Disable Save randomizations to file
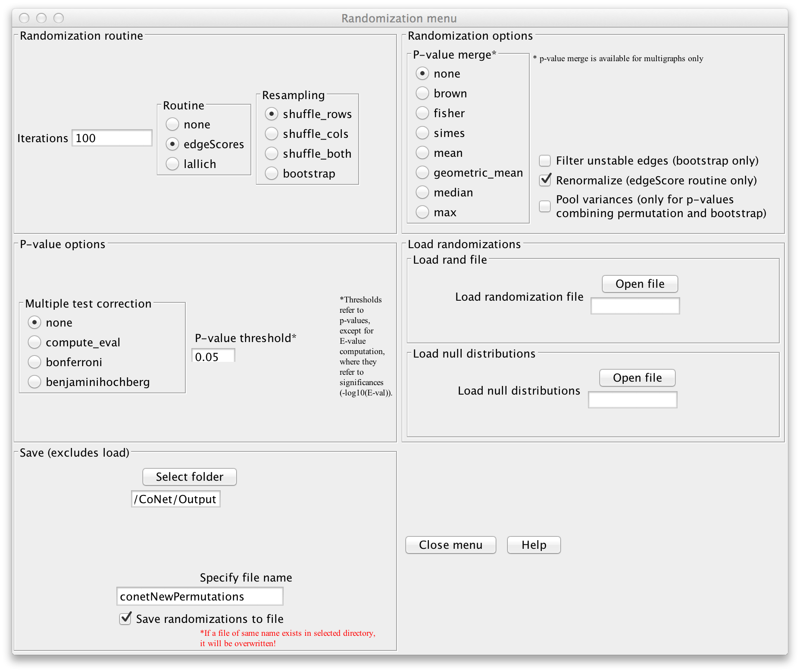Image resolution: width=800 pixels, height=672 pixels. point(125,619)
